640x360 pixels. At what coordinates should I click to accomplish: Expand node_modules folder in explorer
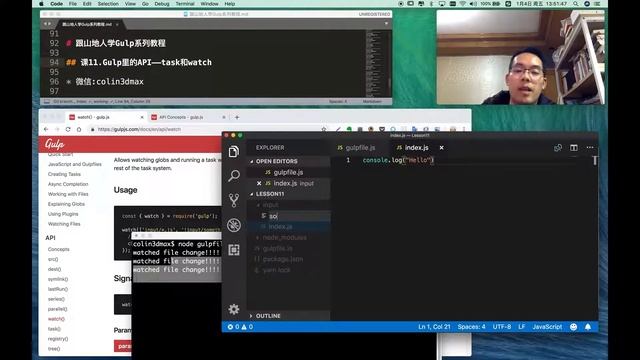[284, 238]
